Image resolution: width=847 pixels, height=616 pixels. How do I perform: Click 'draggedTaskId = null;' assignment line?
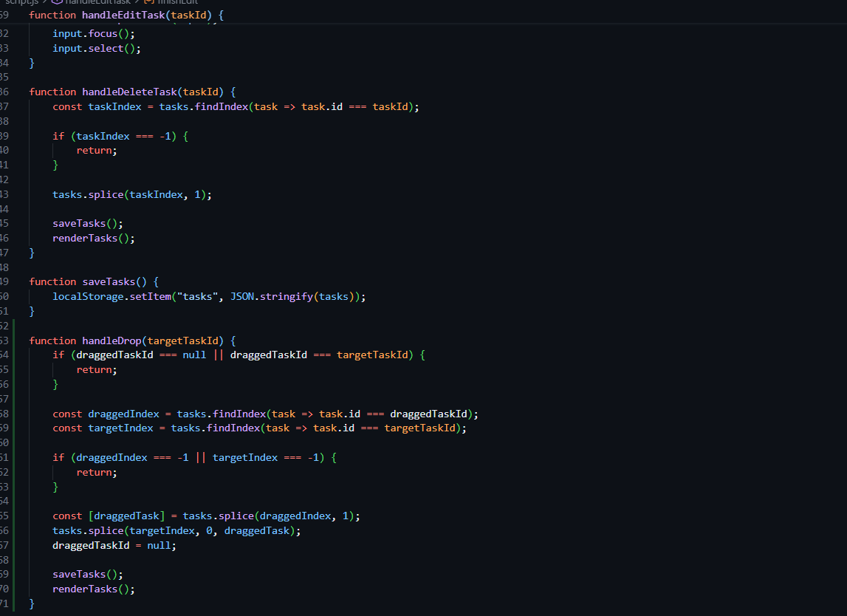click(114, 546)
